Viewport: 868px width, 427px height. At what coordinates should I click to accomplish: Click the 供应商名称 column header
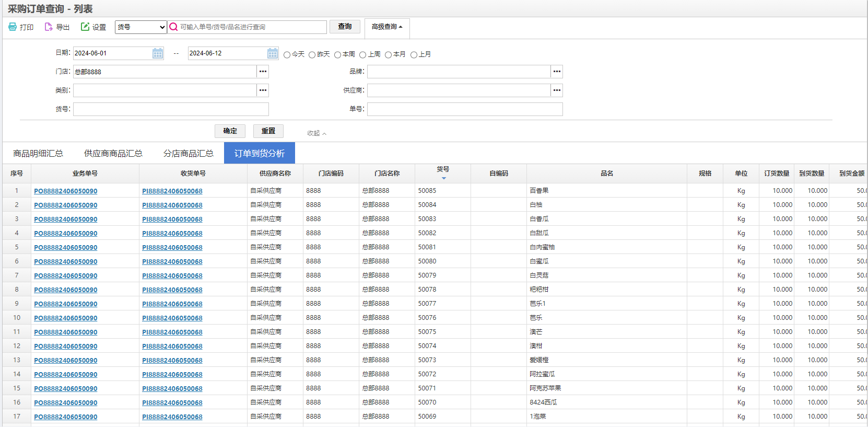275,174
